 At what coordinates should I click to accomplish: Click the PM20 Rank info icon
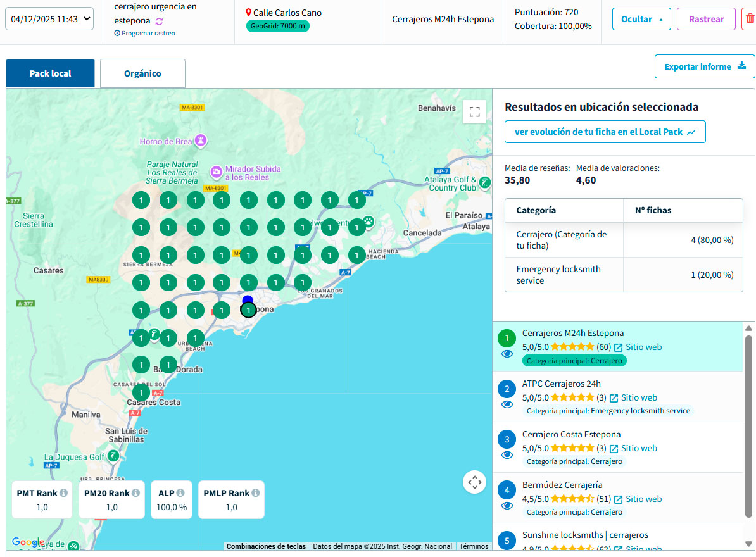(x=135, y=493)
